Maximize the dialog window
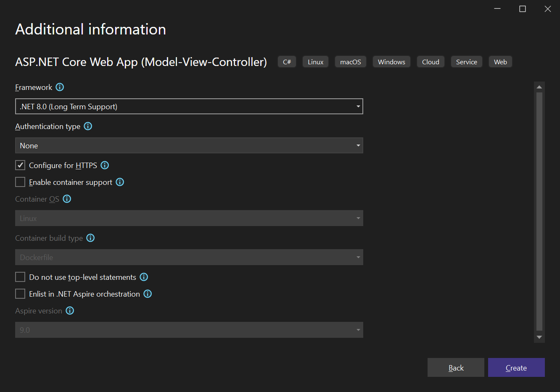 click(523, 9)
